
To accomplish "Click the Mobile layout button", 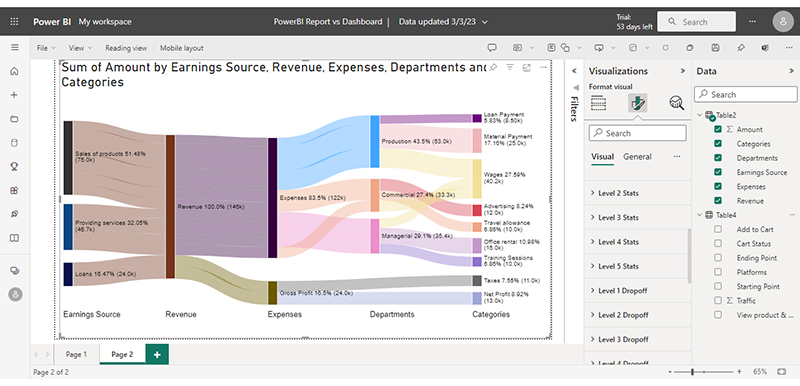I will [182, 48].
